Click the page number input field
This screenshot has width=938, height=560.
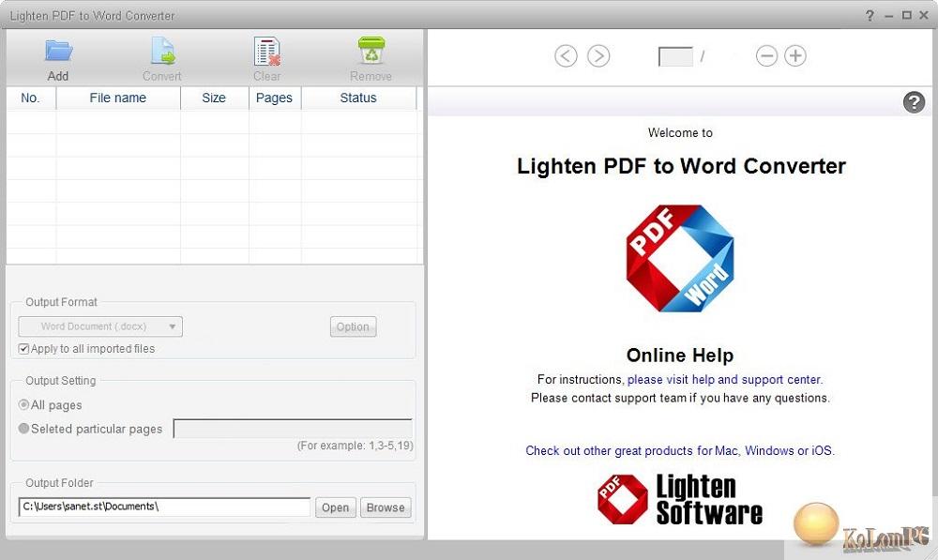point(675,57)
